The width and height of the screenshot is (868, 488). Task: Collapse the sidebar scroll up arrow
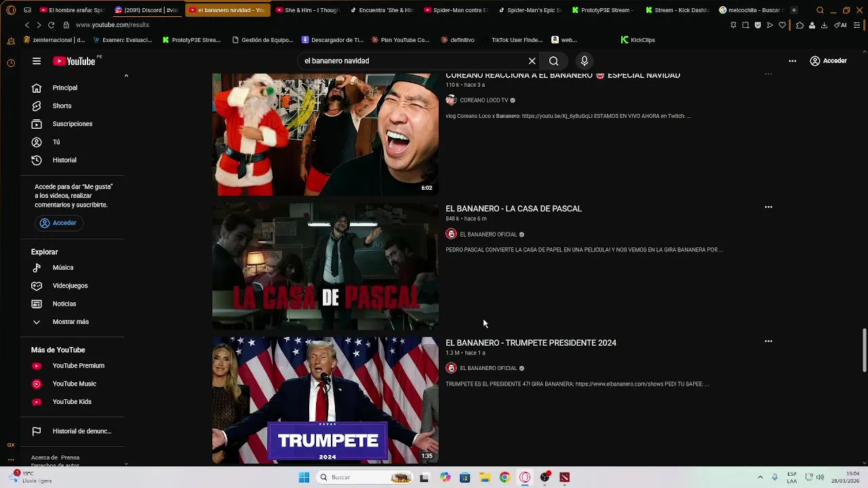click(x=126, y=76)
